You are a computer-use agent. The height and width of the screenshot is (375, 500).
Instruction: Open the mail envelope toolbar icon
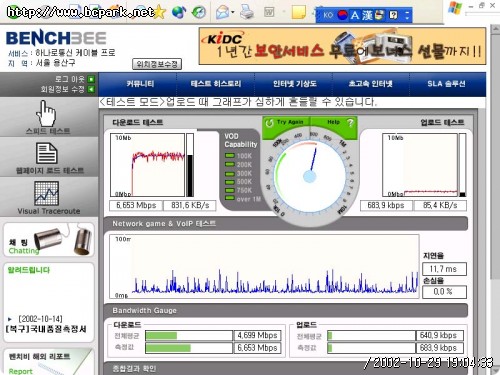(x=222, y=12)
